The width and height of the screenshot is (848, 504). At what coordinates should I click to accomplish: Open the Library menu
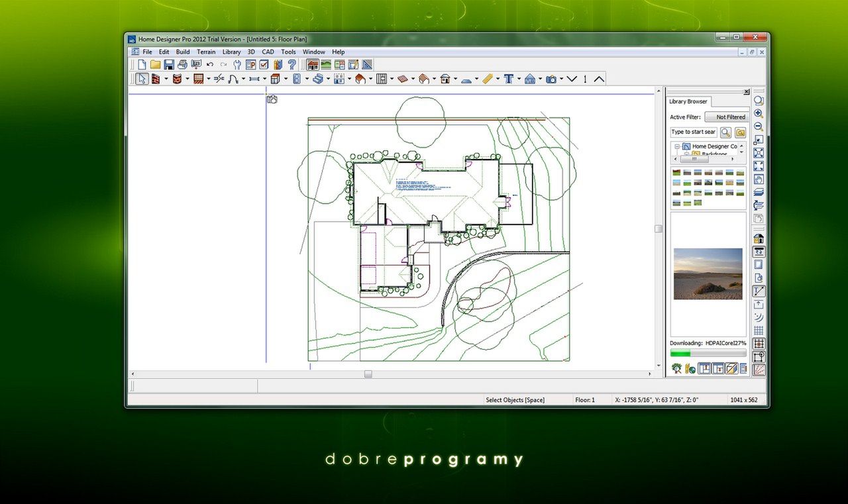click(231, 52)
